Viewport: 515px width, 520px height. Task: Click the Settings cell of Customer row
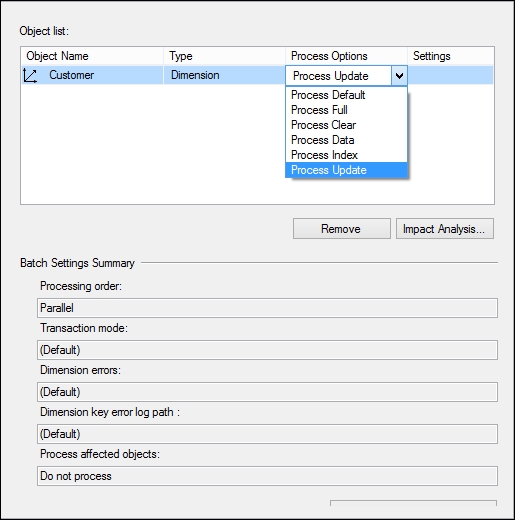pos(450,75)
